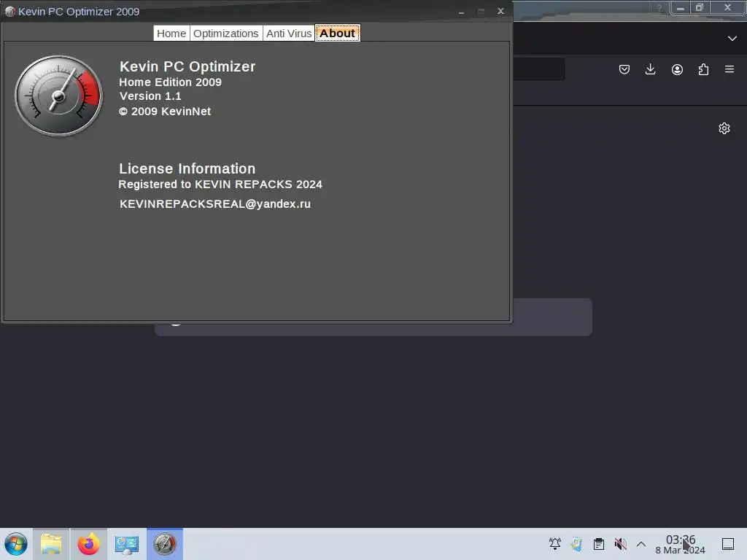Select the Anti Virus tab
The image size is (747, 560).
point(289,34)
